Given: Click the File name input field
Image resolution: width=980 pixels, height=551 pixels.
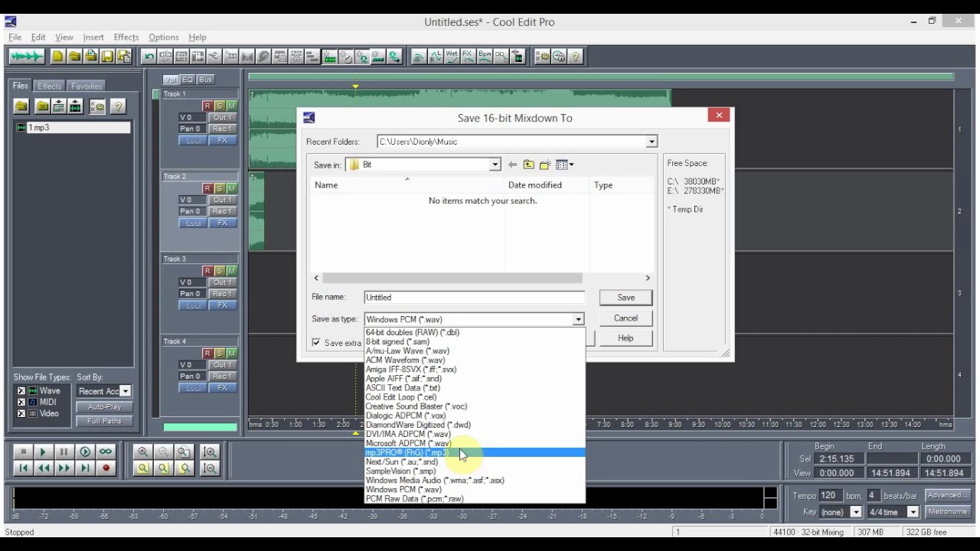Looking at the screenshot, I should 474,298.
